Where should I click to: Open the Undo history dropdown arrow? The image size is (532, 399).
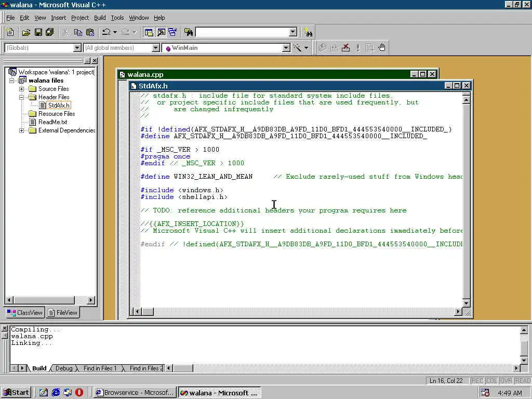[115, 32]
